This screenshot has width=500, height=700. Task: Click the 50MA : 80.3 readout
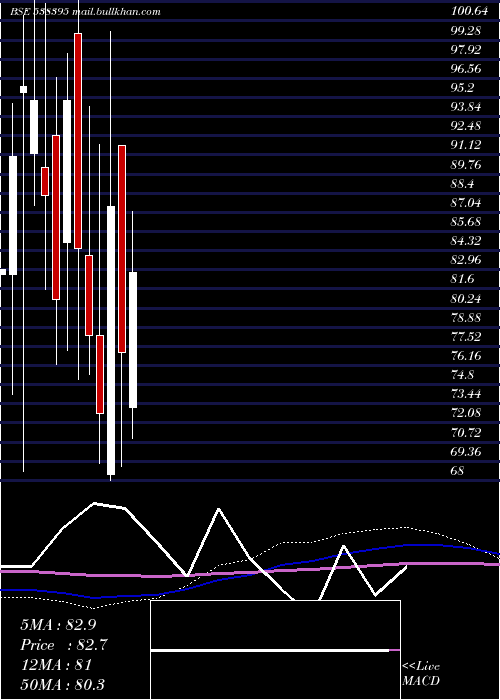[x=62, y=684]
